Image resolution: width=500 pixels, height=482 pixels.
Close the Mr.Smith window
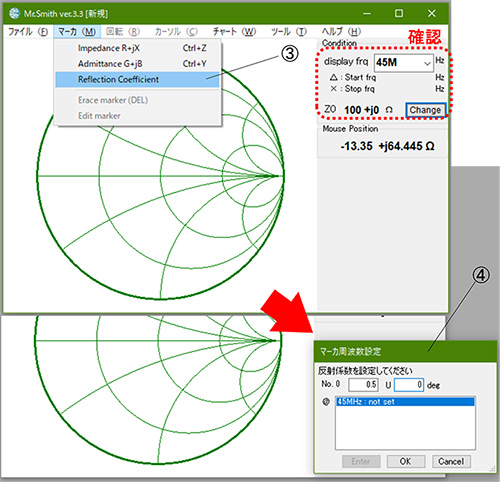click(432, 13)
